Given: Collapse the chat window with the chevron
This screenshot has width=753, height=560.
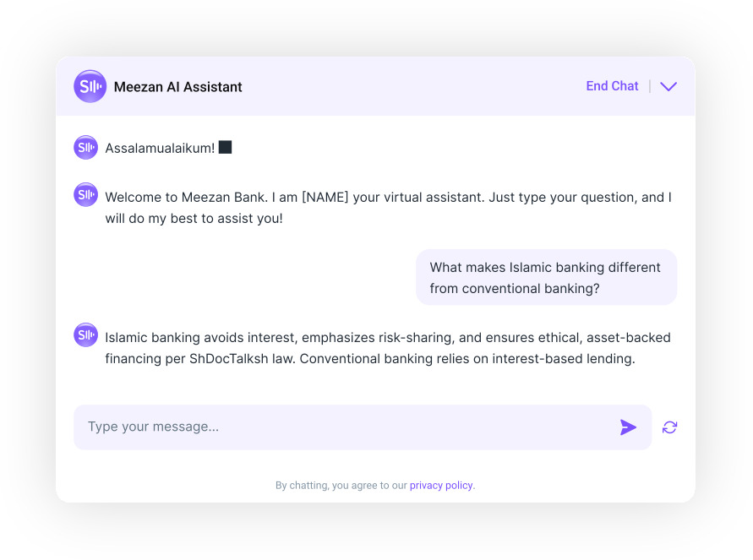Looking at the screenshot, I should point(668,86).
